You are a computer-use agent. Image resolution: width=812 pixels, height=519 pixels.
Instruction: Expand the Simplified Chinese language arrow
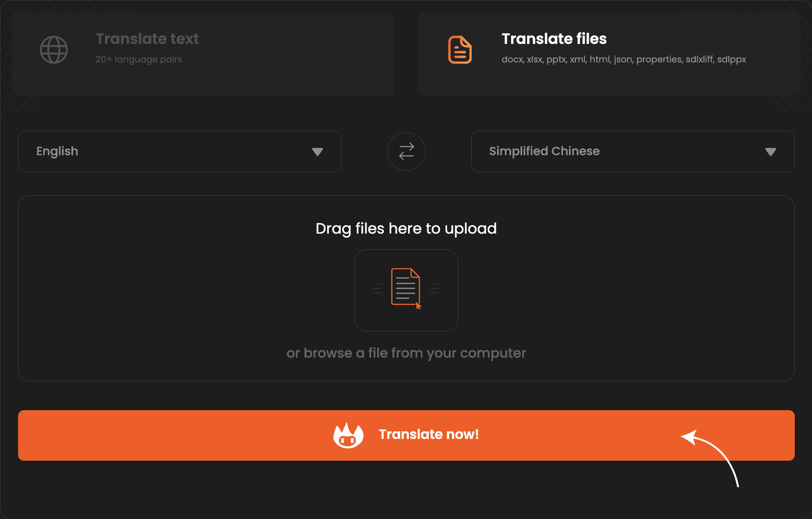771,152
